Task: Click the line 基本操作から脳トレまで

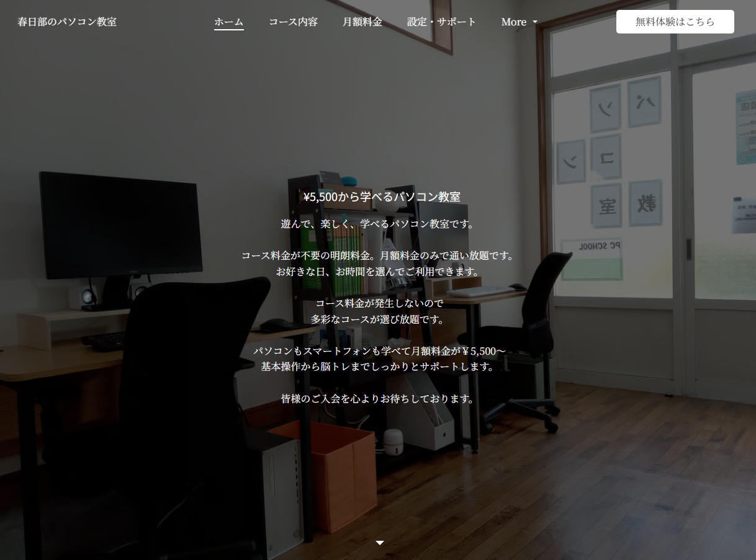Action: click(x=378, y=367)
